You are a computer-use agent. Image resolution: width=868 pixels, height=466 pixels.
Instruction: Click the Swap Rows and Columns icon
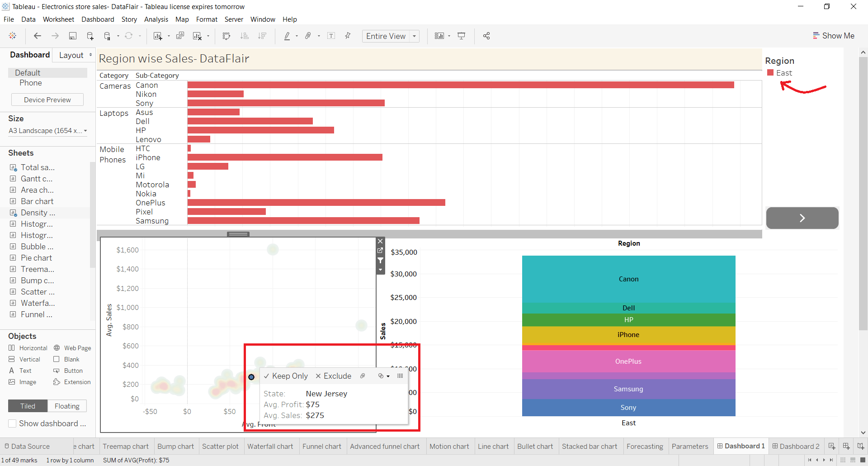tap(226, 36)
